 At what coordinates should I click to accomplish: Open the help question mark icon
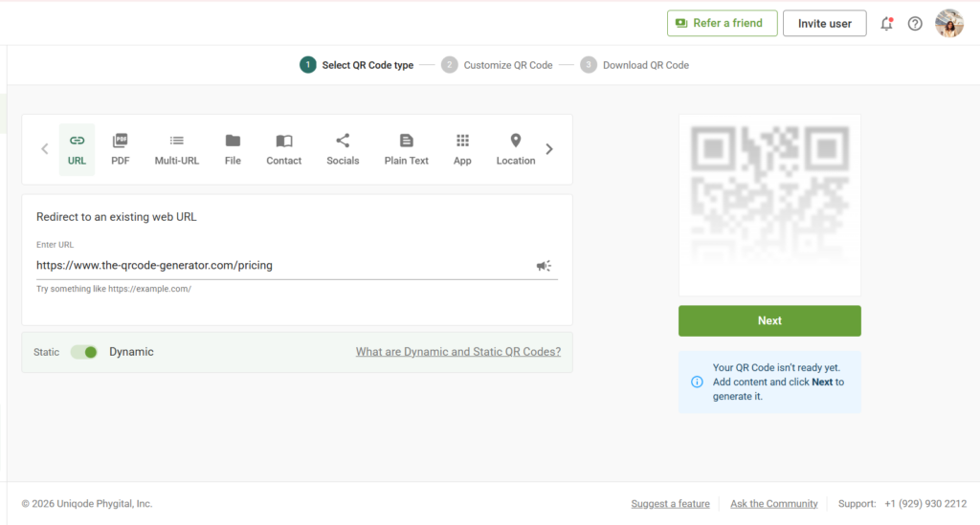[x=915, y=24]
